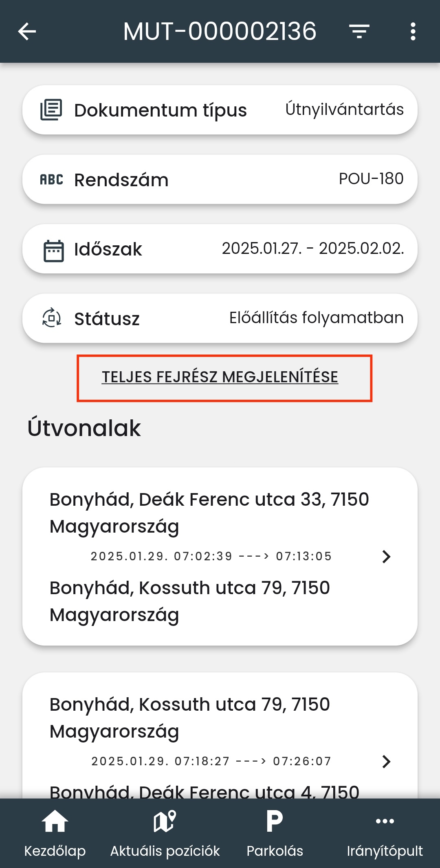The width and height of the screenshot is (440, 868).
Task: Expand the 07:18:27 route chevron
Action: [x=386, y=761]
